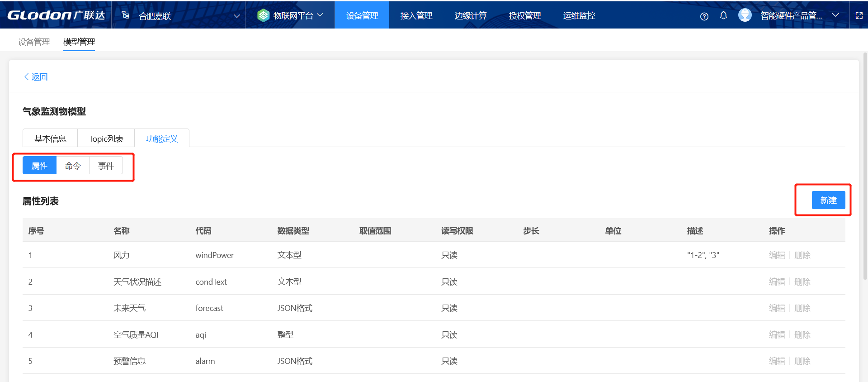868x382 pixels.
Task: Open help question mark icon
Action: pos(704,16)
